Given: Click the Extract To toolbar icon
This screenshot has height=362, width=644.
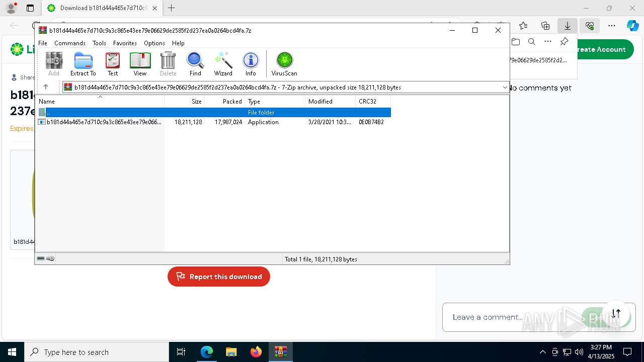Looking at the screenshot, I should coord(83,64).
